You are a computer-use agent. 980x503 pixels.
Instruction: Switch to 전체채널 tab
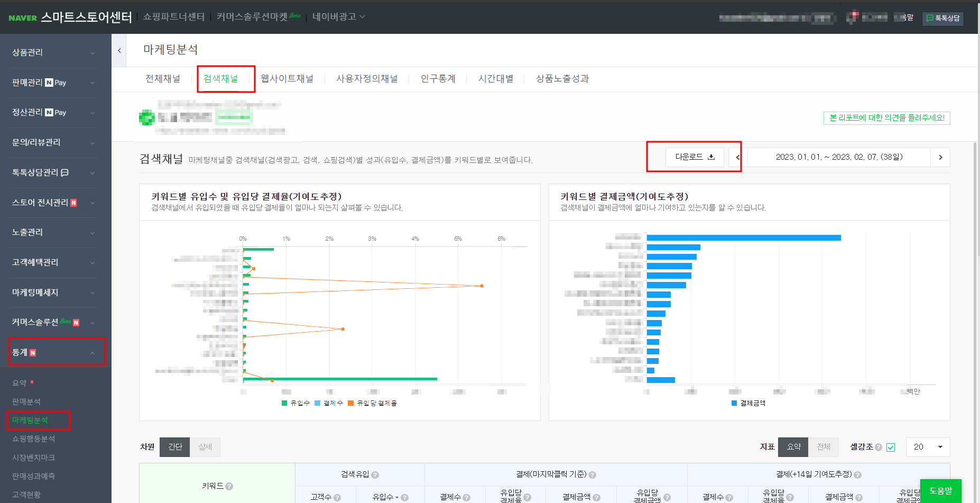[x=163, y=79]
